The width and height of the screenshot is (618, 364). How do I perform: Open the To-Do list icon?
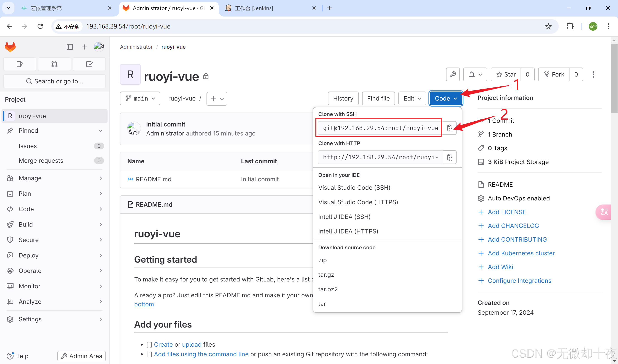89,64
